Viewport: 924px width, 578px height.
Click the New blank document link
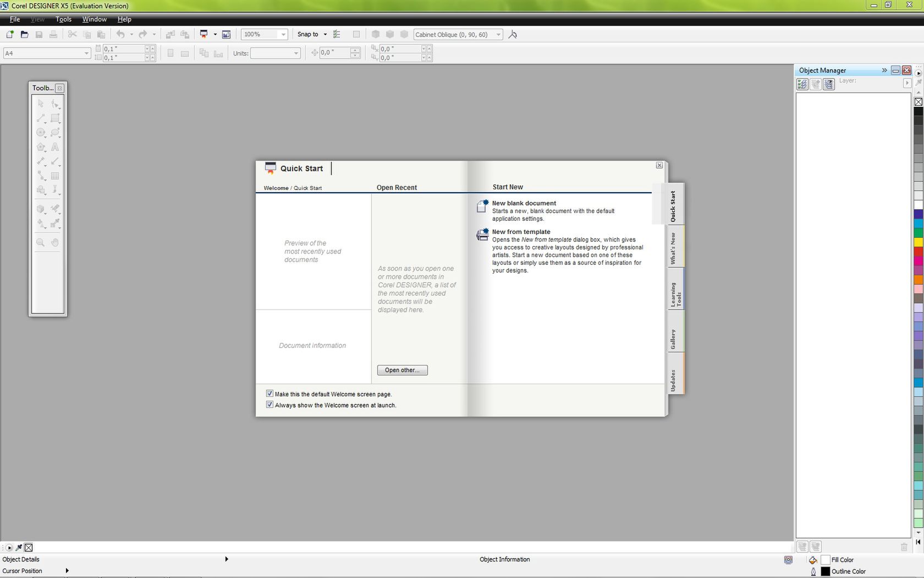pyautogui.click(x=524, y=203)
